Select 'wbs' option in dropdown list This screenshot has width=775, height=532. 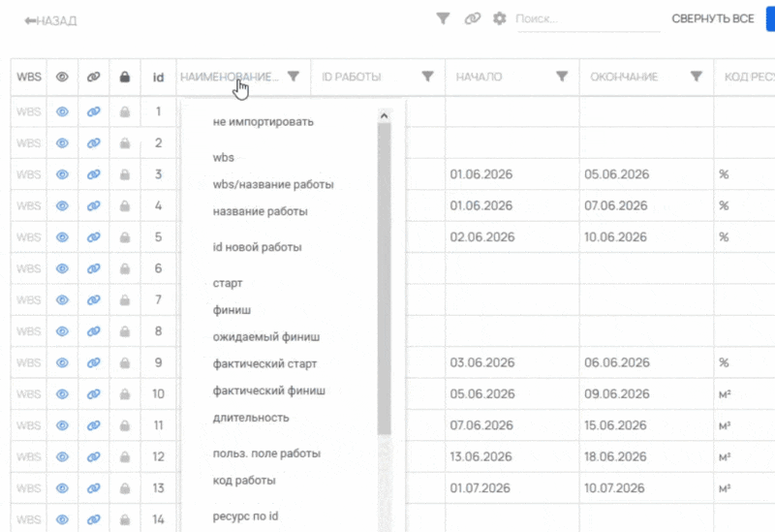point(224,158)
